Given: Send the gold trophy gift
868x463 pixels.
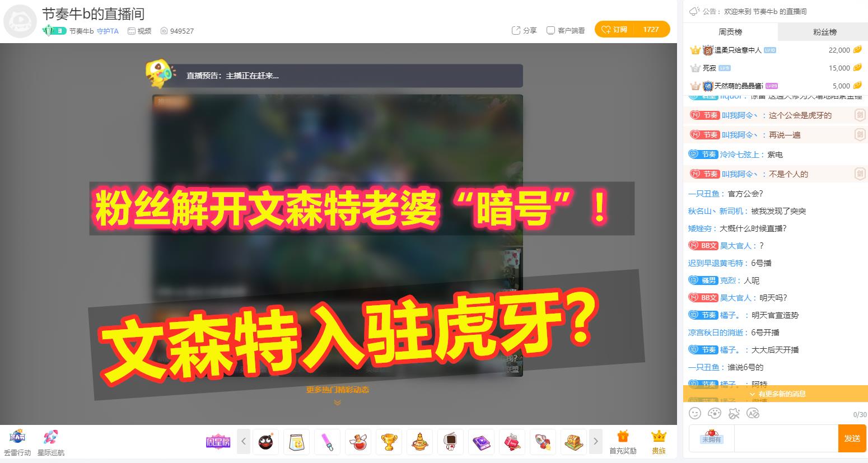Looking at the screenshot, I should pos(389,442).
